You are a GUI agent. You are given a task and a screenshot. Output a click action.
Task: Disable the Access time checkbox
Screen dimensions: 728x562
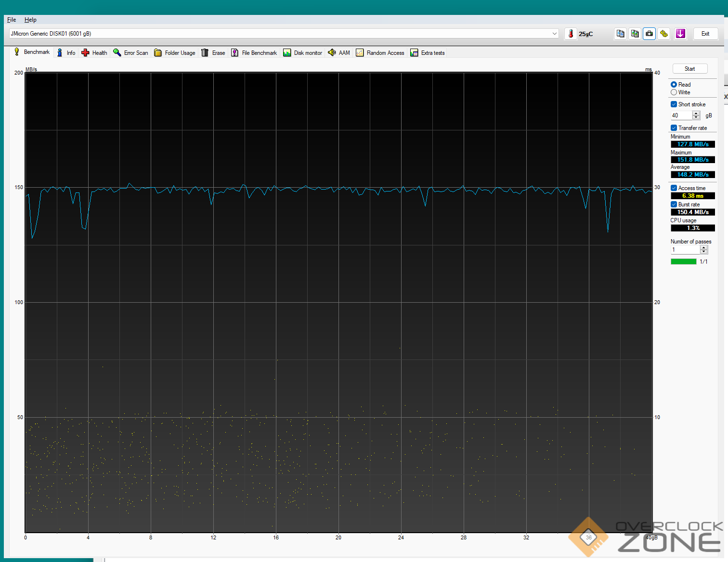point(674,188)
